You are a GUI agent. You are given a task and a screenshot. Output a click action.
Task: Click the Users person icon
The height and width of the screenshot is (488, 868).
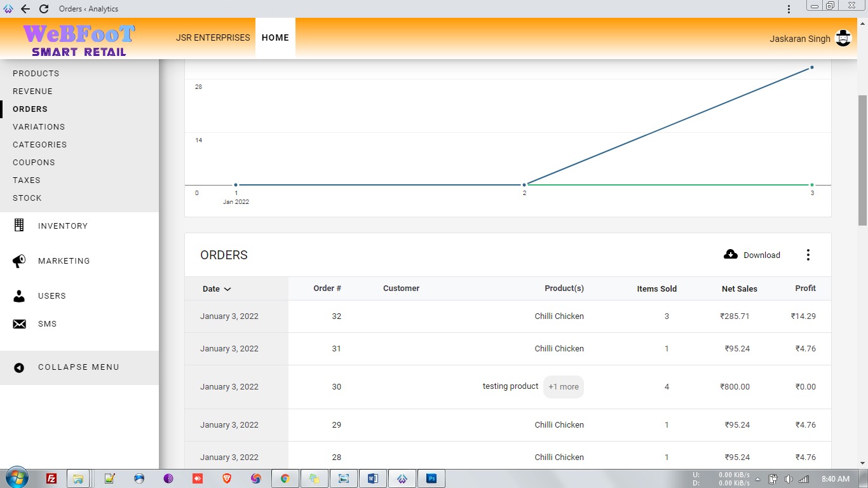pos(19,296)
